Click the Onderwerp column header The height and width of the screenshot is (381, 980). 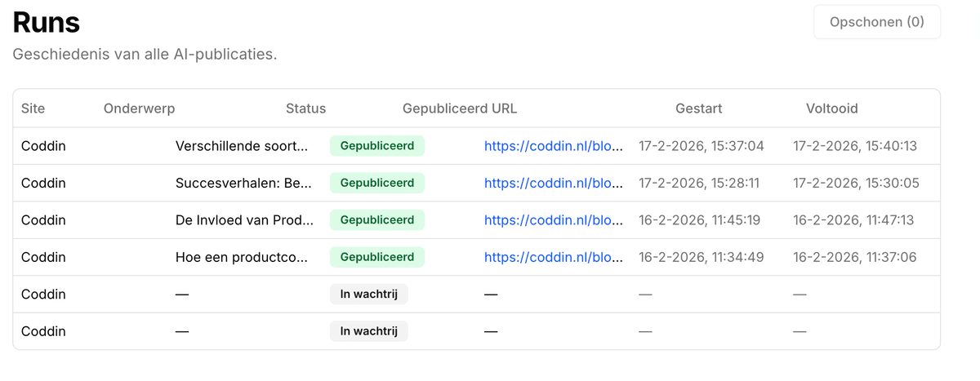coord(140,109)
